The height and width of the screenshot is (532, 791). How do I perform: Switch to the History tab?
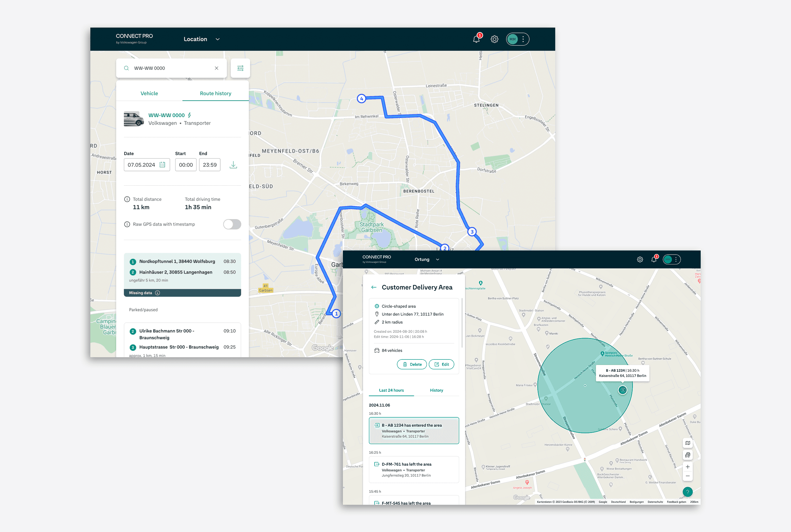pos(436,390)
